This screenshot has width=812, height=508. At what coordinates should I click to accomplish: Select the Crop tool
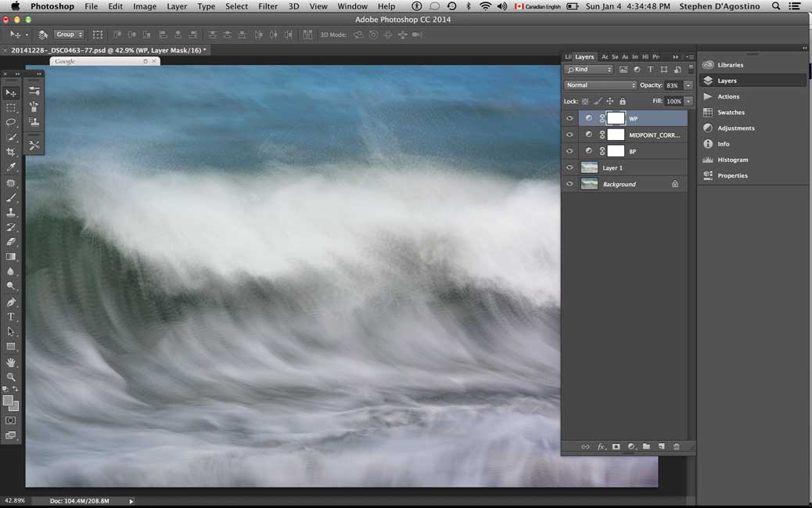coord(11,153)
